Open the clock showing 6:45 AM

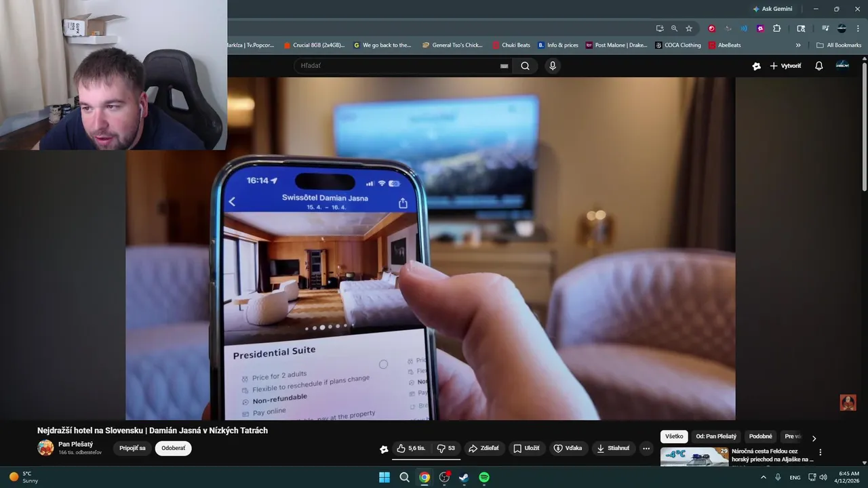pos(848,477)
